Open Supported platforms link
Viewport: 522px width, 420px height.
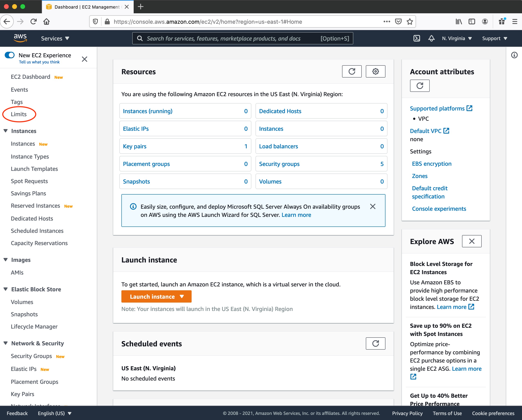(441, 108)
